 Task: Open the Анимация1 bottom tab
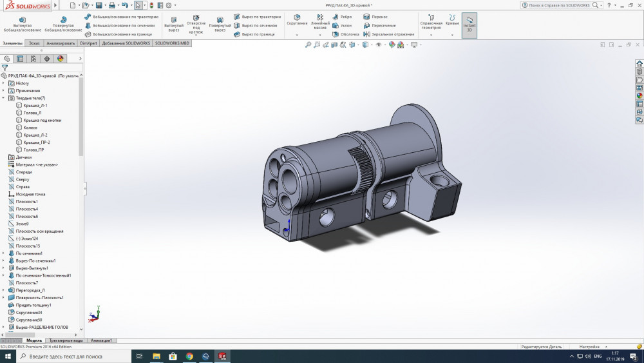coord(101,340)
